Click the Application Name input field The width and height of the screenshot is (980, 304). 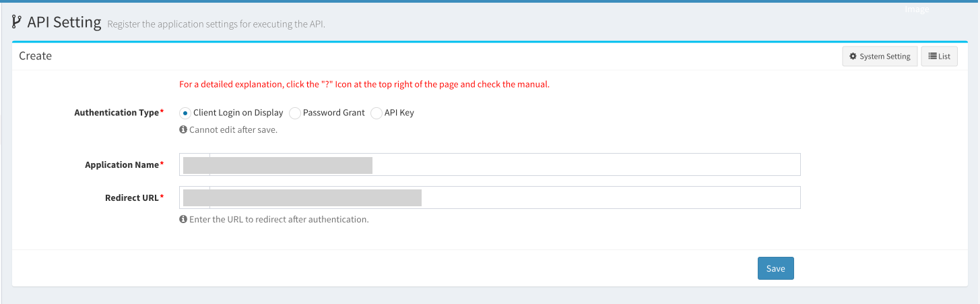point(490,164)
